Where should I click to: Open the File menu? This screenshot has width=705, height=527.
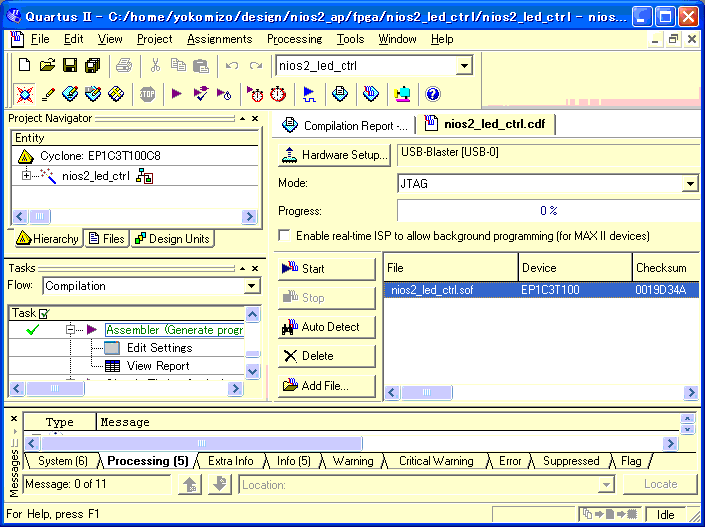coord(40,39)
